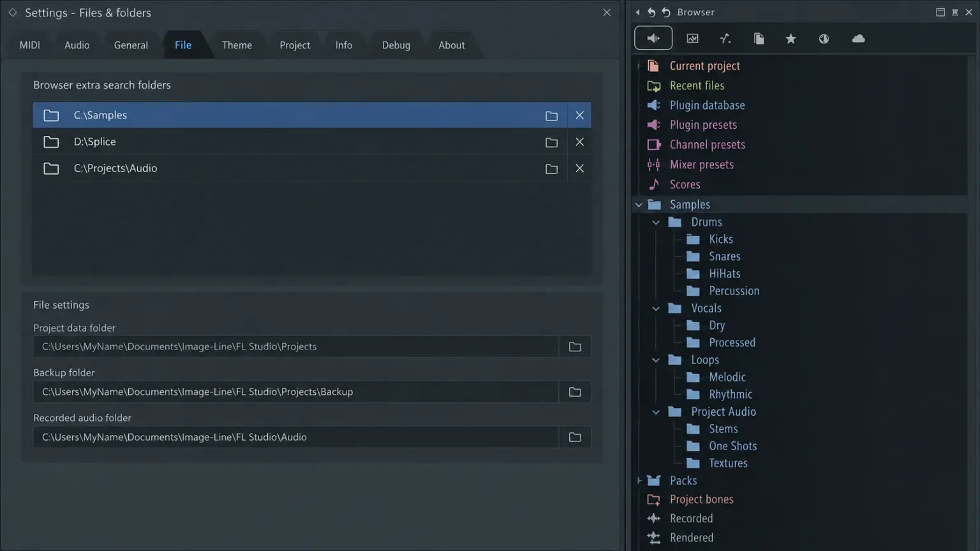The height and width of the screenshot is (551, 980).
Task: Click the Browser undo arrow icon
Action: pos(651,12)
